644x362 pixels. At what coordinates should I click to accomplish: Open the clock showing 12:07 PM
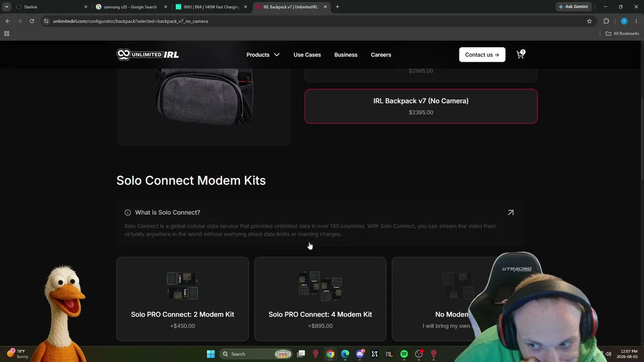629,354
